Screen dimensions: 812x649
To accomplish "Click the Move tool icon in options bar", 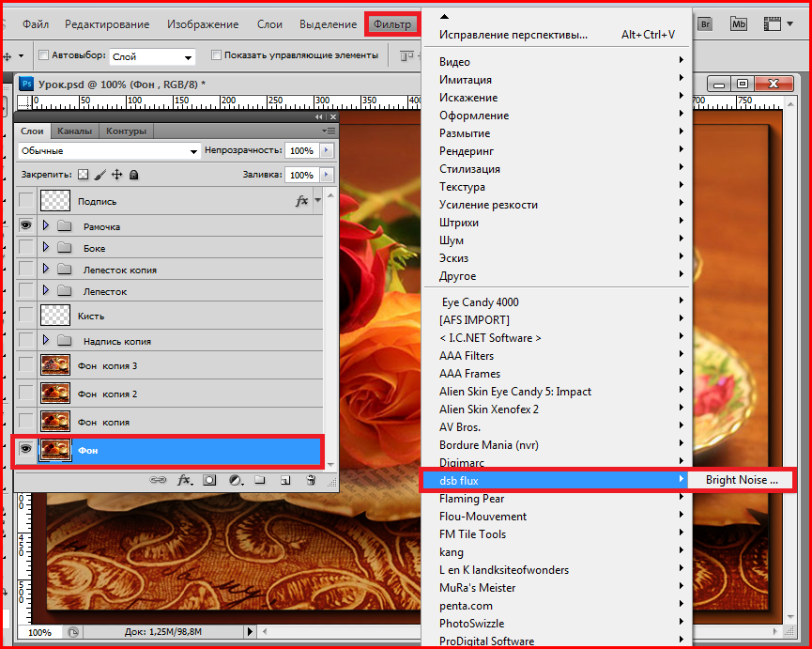I will [8, 56].
